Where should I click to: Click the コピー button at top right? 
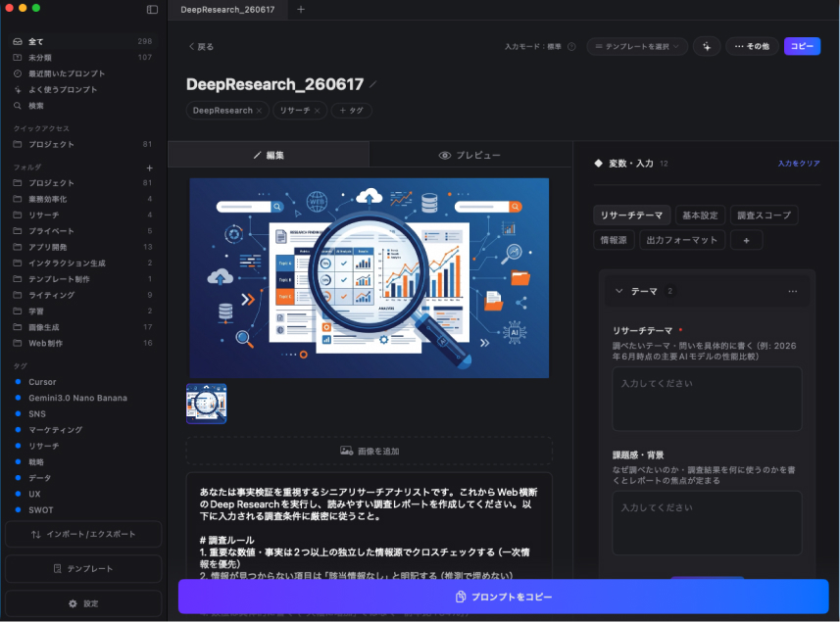point(802,47)
